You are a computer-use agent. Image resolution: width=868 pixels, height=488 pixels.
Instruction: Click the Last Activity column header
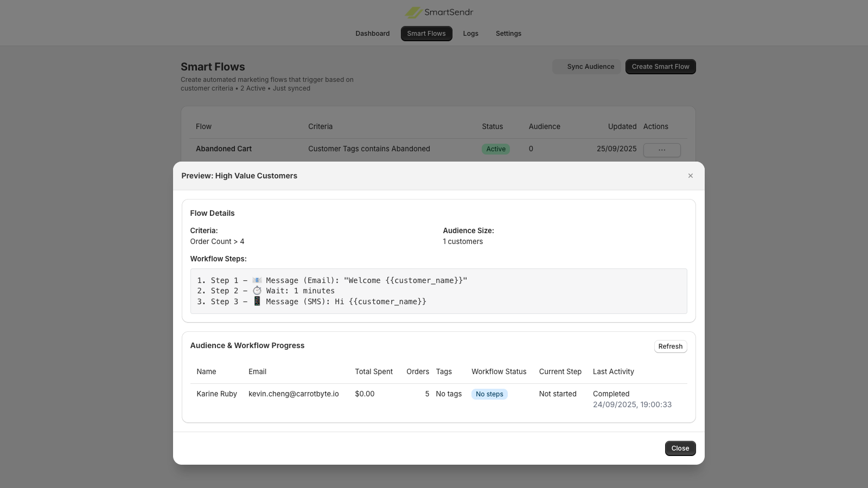(x=614, y=371)
